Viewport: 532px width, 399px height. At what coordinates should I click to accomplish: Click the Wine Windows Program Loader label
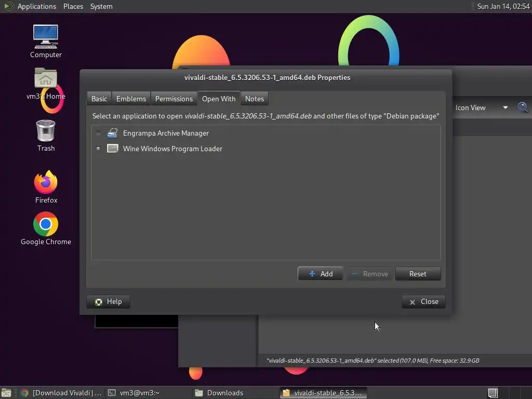click(x=172, y=149)
